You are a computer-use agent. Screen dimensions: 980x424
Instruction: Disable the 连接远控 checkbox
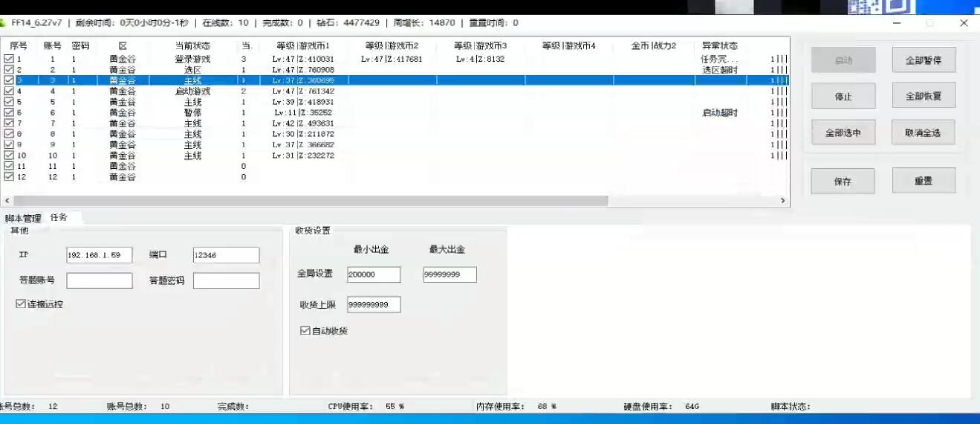point(20,303)
